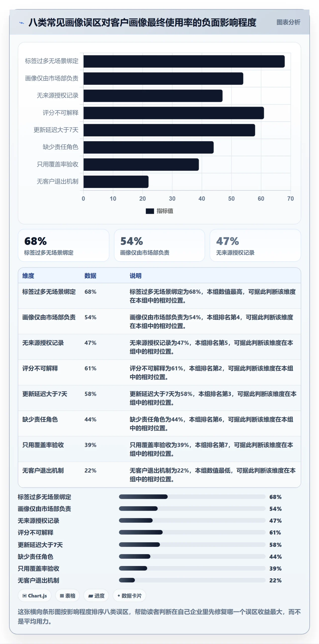Click the 22% value in the table
319x644 pixels.
click(x=90, y=470)
